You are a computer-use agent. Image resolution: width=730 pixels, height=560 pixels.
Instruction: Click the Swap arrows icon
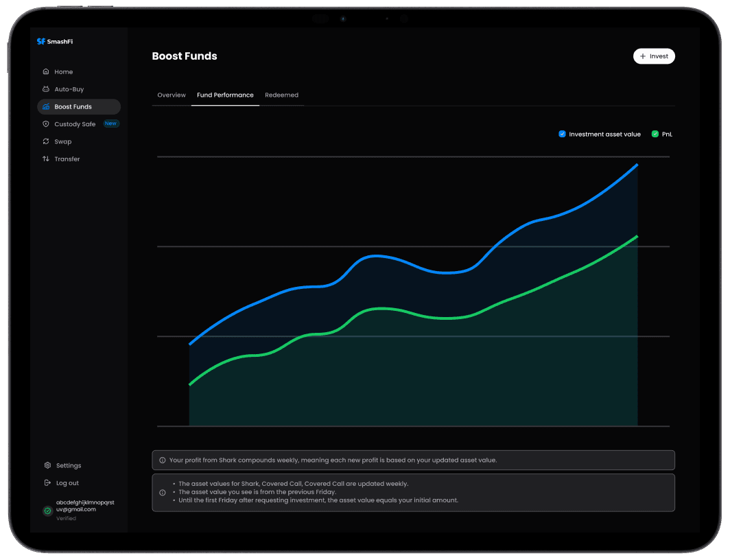(x=45, y=141)
